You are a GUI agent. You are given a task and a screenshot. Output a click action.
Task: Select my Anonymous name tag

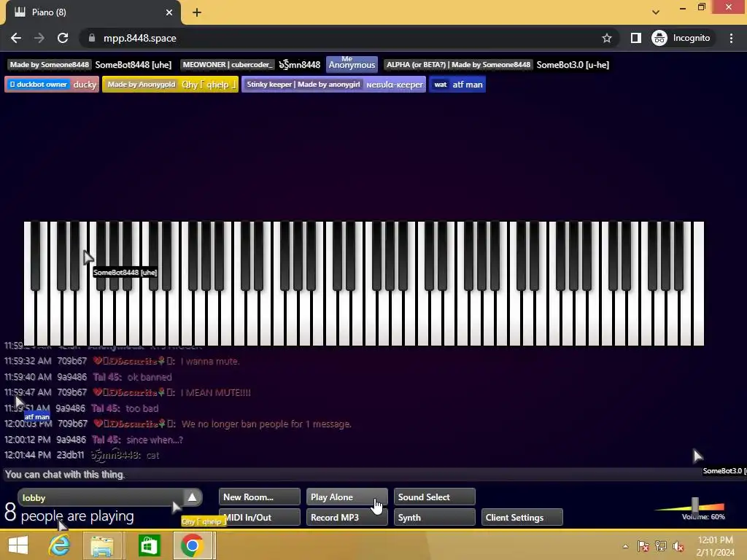(352, 65)
